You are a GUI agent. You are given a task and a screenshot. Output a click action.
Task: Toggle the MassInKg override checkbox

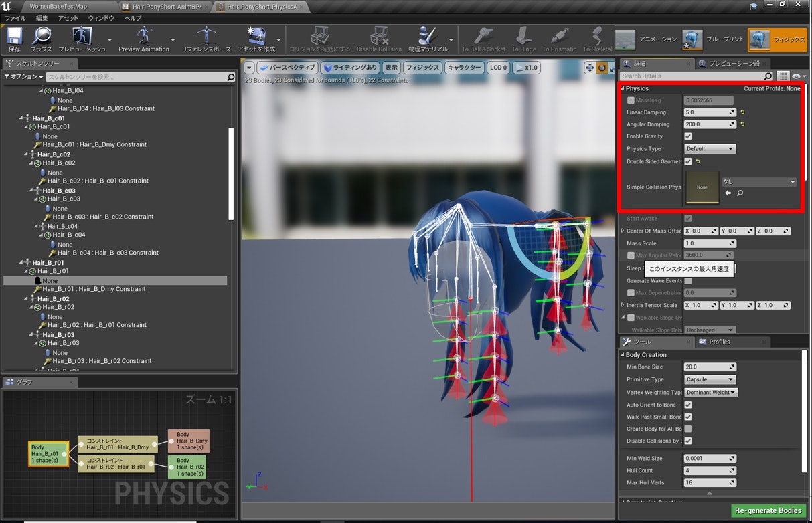coord(630,100)
